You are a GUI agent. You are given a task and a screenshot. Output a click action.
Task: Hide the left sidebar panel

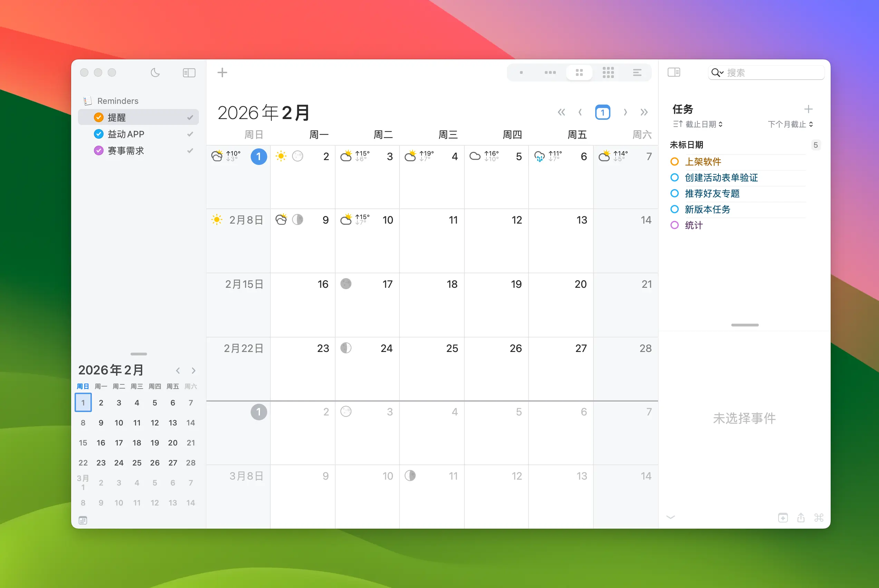click(189, 72)
